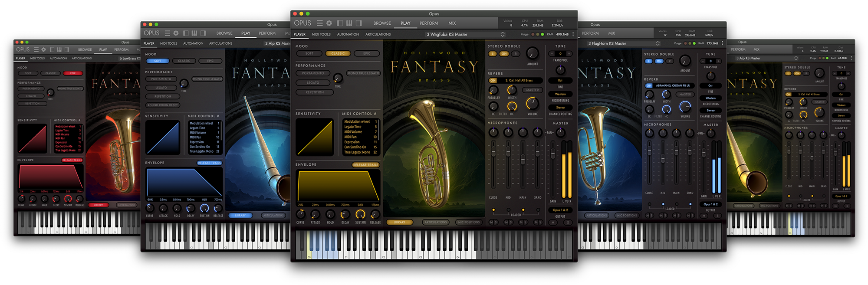Toggle the piano keyboard icon in WagTuba window
Image resolution: width=868 pixels, height=285 pixels.
pos(349,23)
